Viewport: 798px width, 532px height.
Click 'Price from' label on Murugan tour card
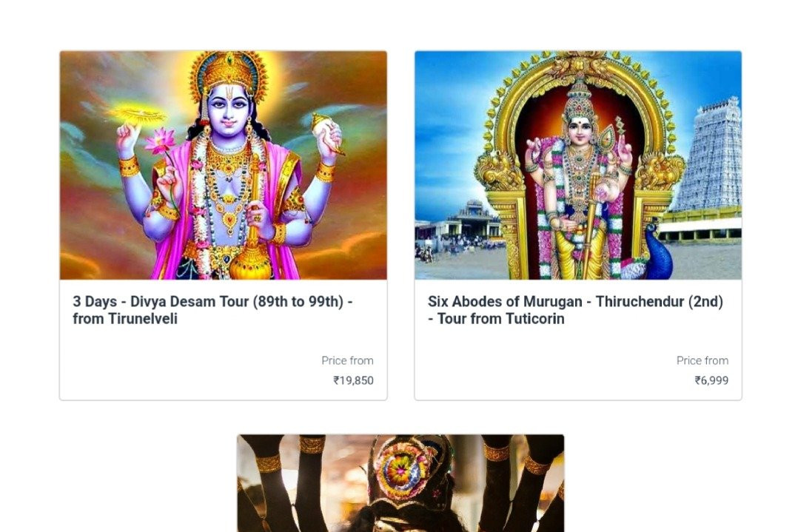pyautogui.click(x=703, y=360)
